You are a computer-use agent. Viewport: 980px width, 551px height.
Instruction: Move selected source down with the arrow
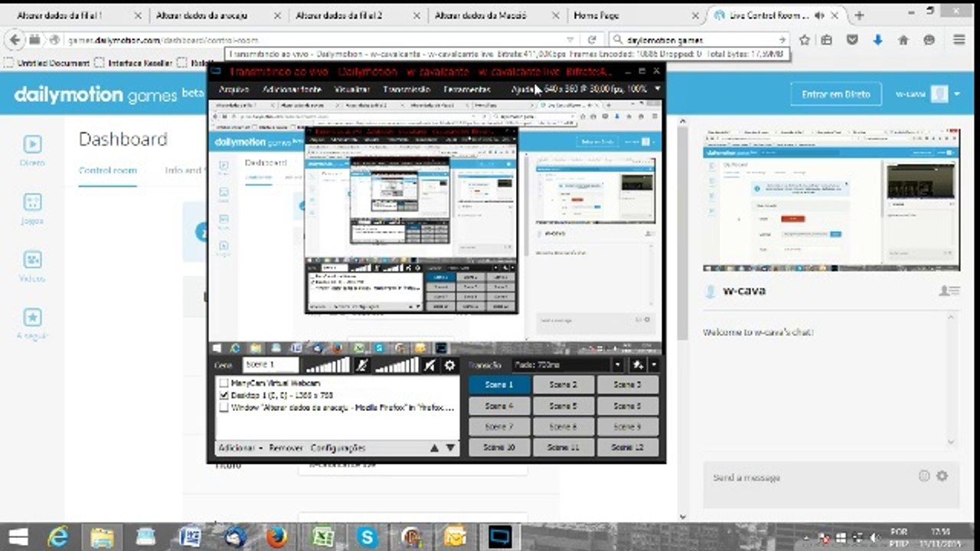[x=450, y=448]
